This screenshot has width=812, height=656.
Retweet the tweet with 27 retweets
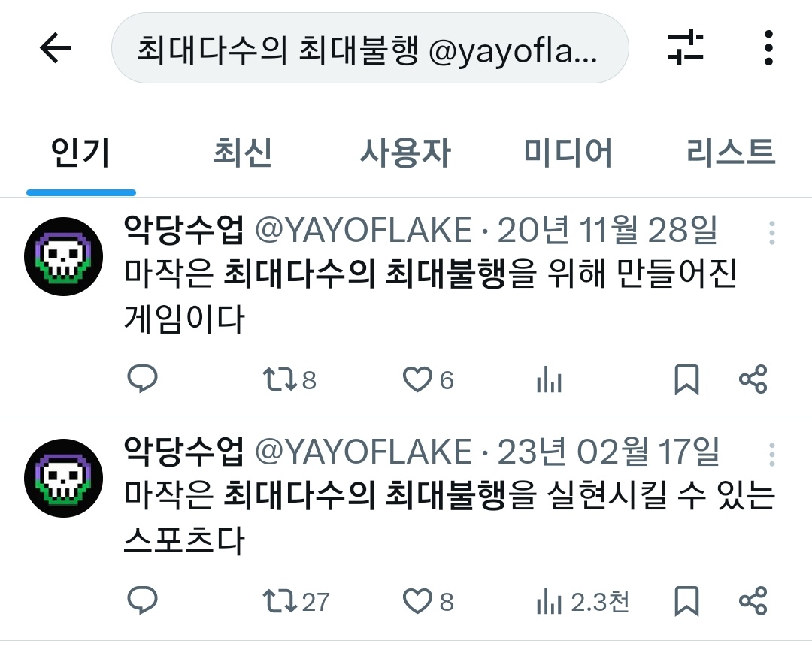pyautogui.click(x=295, y=601)
